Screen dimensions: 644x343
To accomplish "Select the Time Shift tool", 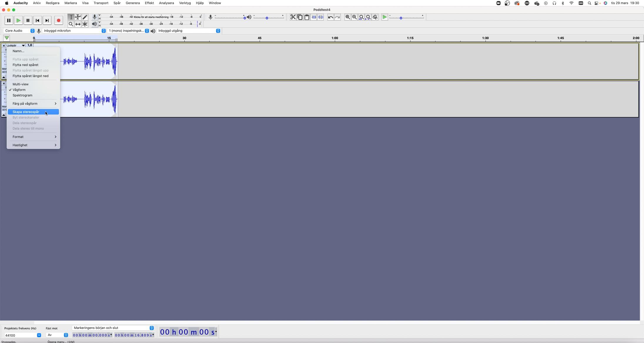I will 78,24.
